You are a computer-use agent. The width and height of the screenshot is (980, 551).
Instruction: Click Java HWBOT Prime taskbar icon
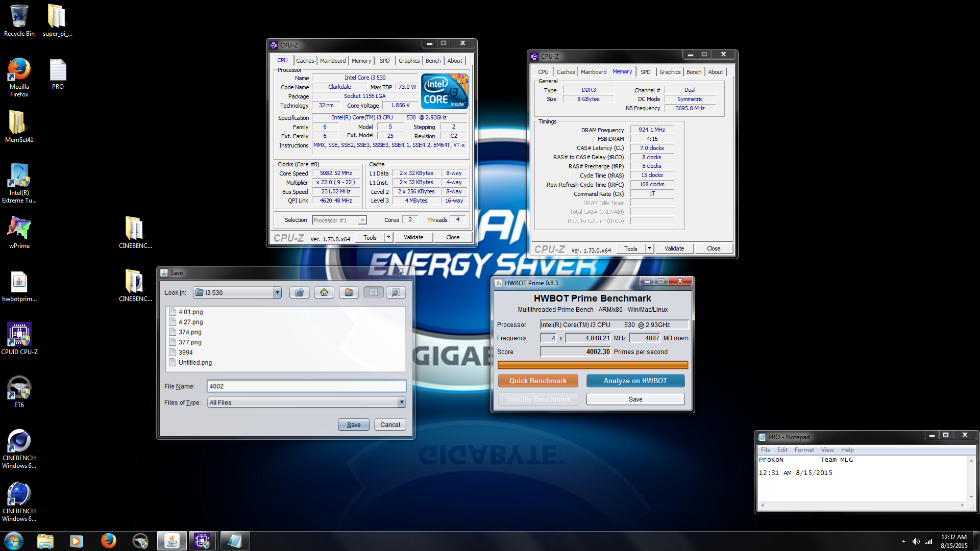(172, 541)
